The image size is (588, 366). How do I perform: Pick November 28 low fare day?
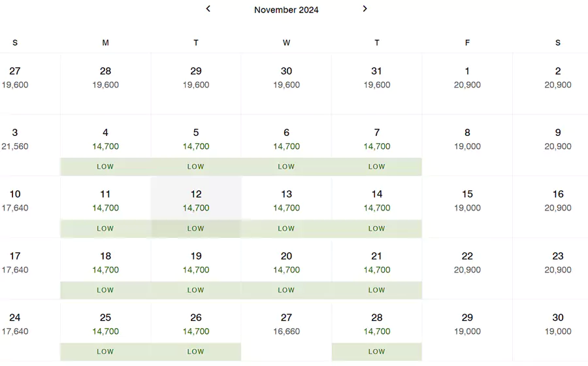377,324
